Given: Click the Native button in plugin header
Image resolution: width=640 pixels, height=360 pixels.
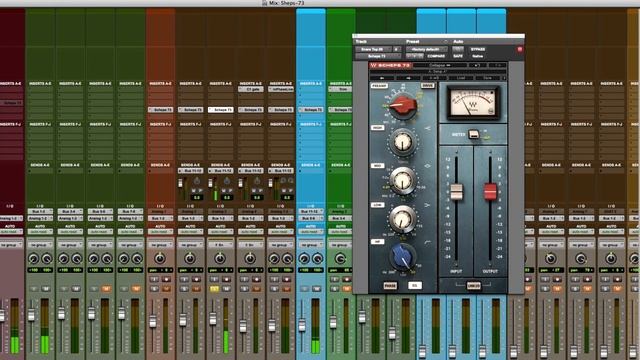Looking at the screenshot, I should click(478, 56).
